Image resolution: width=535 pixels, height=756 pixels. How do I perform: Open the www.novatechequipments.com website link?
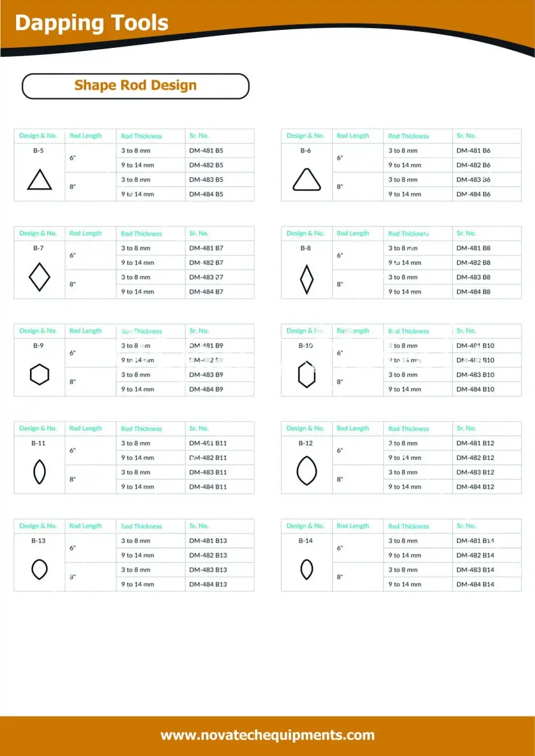click(267, 735)
